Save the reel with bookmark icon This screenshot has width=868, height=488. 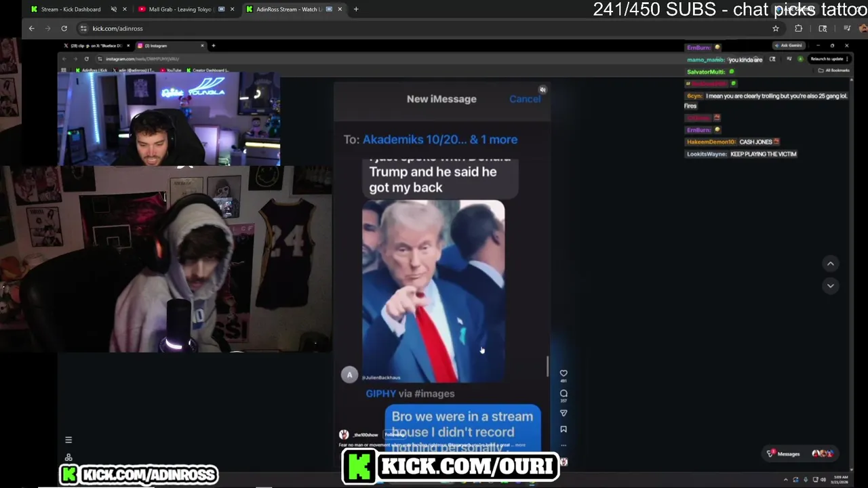coord(564,429)
